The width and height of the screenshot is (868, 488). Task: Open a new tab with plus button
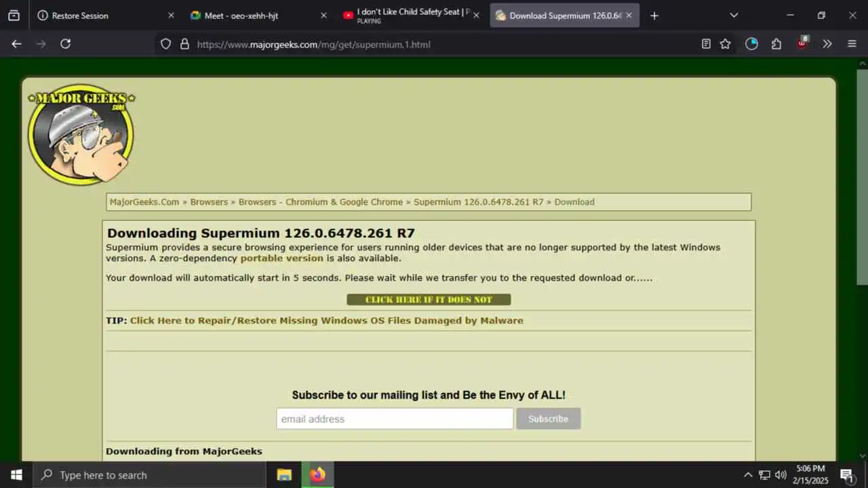point(654,15)
